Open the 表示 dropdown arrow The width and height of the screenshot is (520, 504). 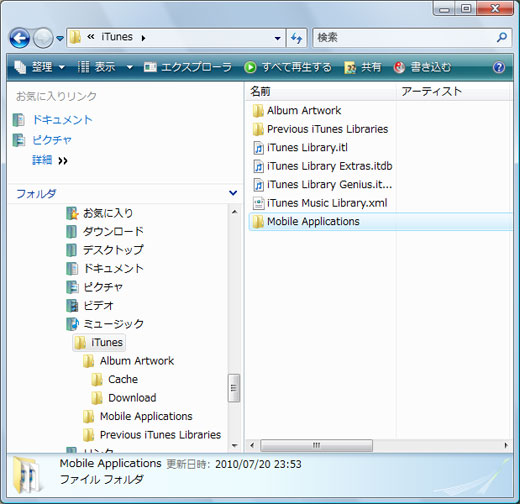(x=130, y=67)
